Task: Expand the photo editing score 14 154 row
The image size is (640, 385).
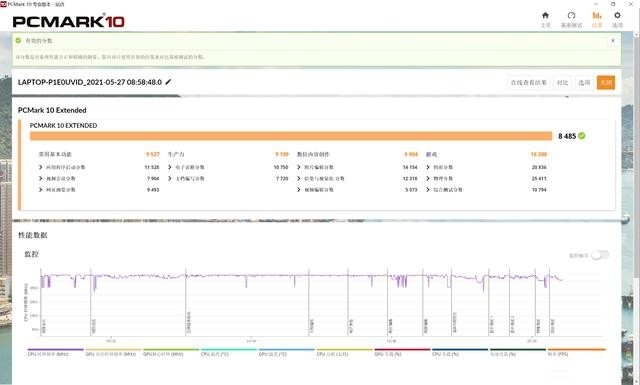Action: (358, 167)
